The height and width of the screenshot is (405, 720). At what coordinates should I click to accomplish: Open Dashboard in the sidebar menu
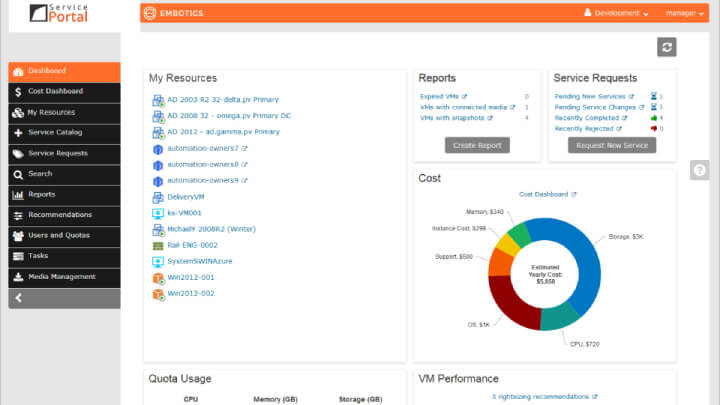(64, 72)
